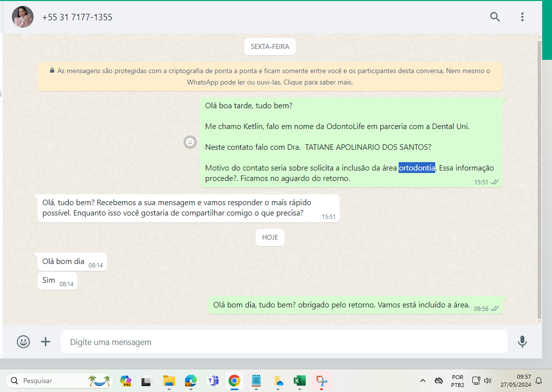Click the encryption notice banner
The height and width of the screenshot is (392, 552).
pos(270,77)
